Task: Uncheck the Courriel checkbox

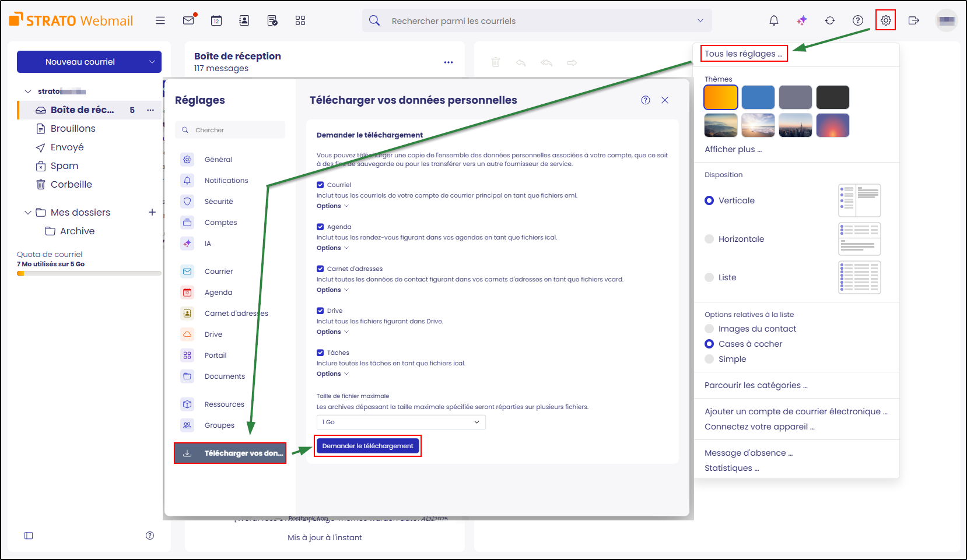Action: tap(320, 185)
